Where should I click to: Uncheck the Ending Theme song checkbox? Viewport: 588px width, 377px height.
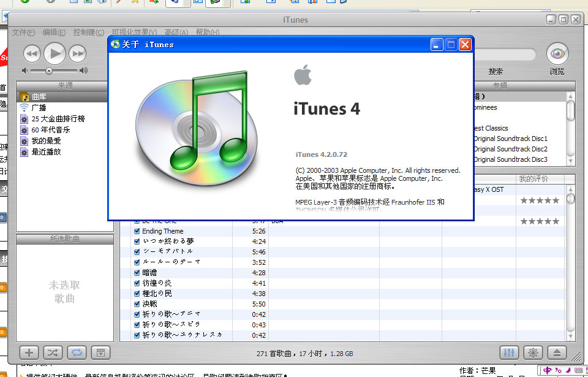tap(137, 231)
